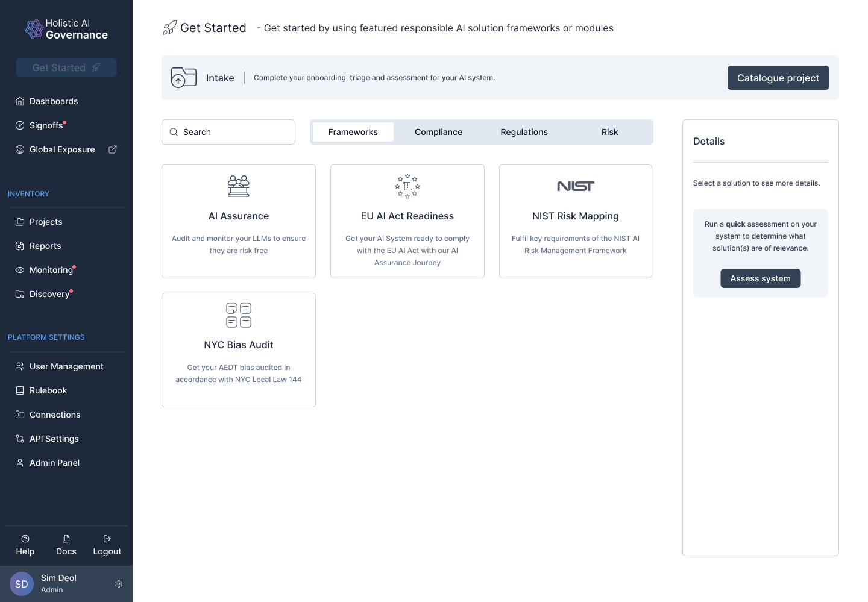Open the Risk tab
This screenshot has width=868, height=602.
click(609, 132)
